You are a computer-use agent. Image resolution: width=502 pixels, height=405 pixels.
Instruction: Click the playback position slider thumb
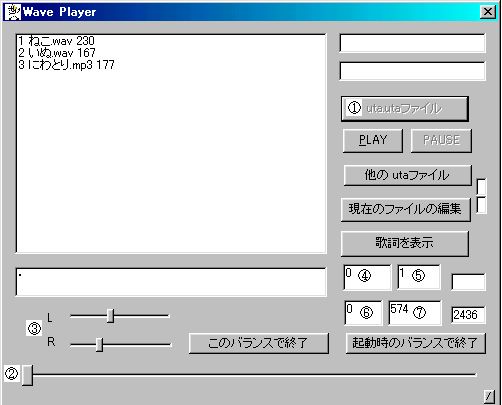pos(27,375)
